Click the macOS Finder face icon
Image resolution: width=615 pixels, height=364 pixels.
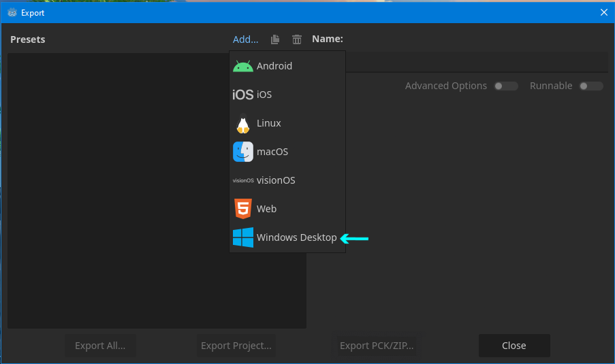click(243, 152)
